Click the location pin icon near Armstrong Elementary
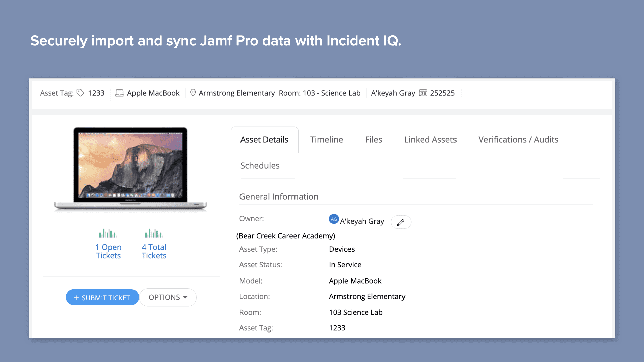 pos(193,93)
